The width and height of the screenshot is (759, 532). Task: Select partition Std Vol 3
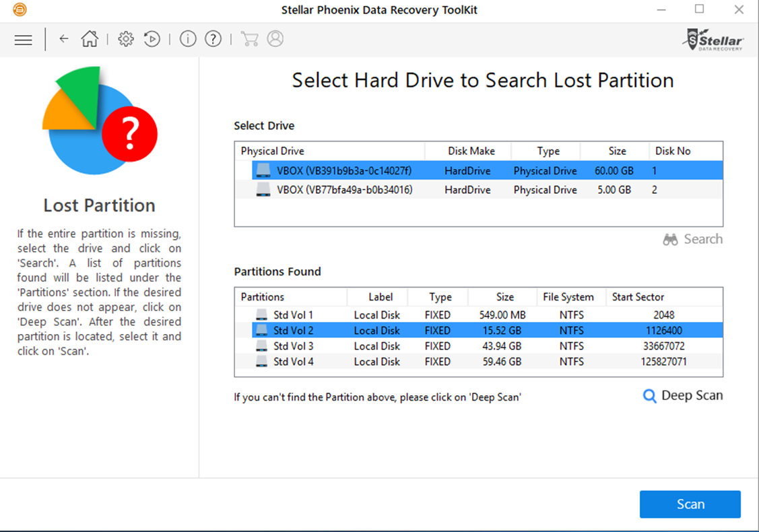pos(487,345)
